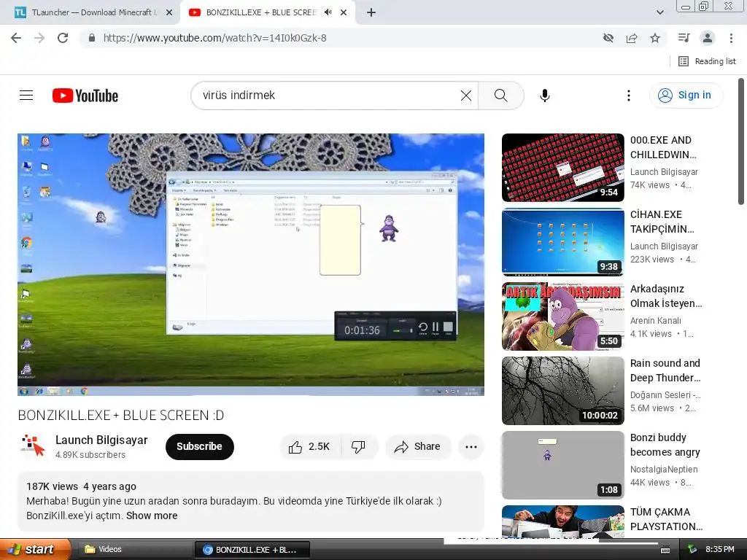Select the BONZIKILL.EXE taskbar button
This screenshot has width=747, height=560.
tap(252, 550)
